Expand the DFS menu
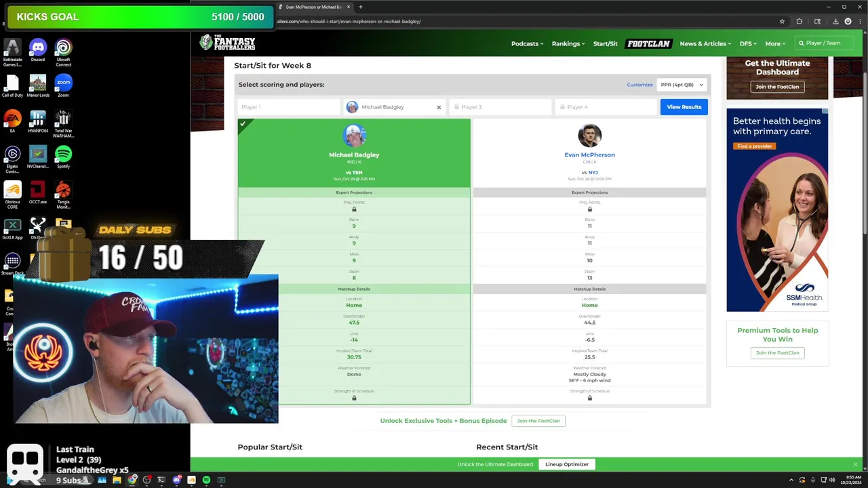The height and width of the screenshot is (488, 868). coord(748,43)
